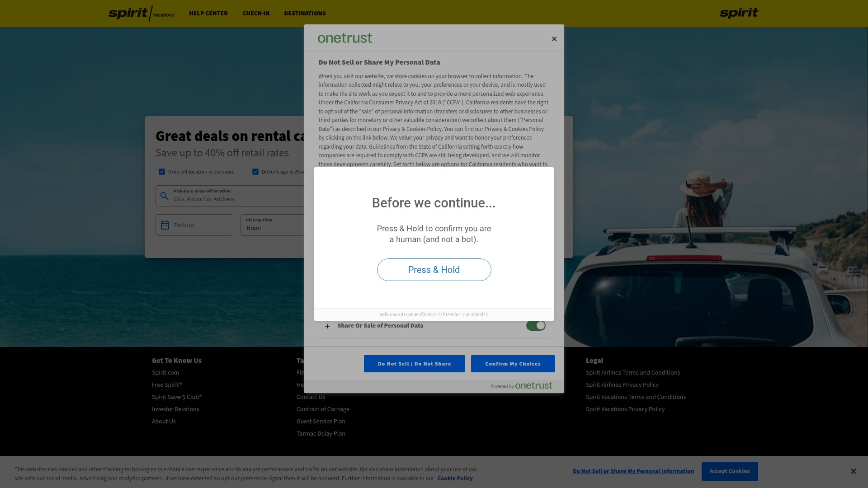868x488 pixels.
Task: Toggle Share Or Sale of Personal Data switch
Action: (536, 326)
